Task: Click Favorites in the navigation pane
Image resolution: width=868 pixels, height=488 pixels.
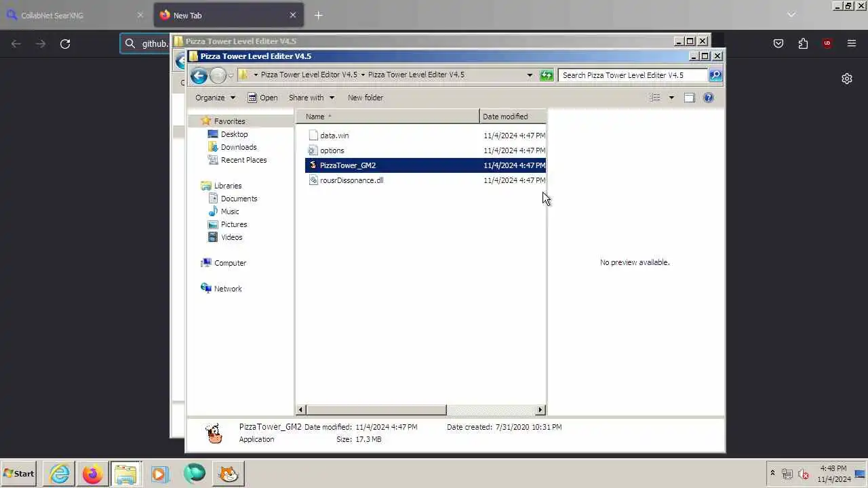Action: (229, 121)
